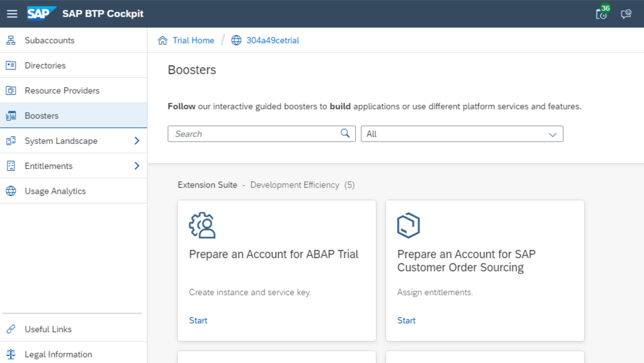Open the hamburger navigation menu
This screenshot has width=644, height=363.
point(12,14)
